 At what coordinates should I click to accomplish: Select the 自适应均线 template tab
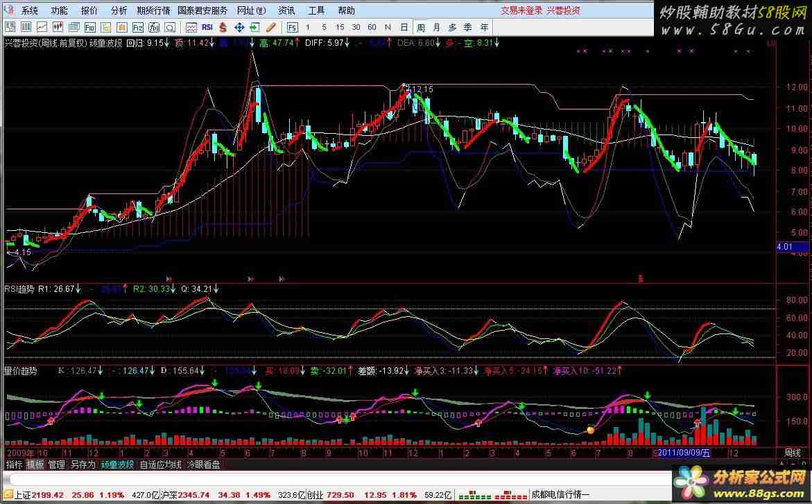click(161, 464)
